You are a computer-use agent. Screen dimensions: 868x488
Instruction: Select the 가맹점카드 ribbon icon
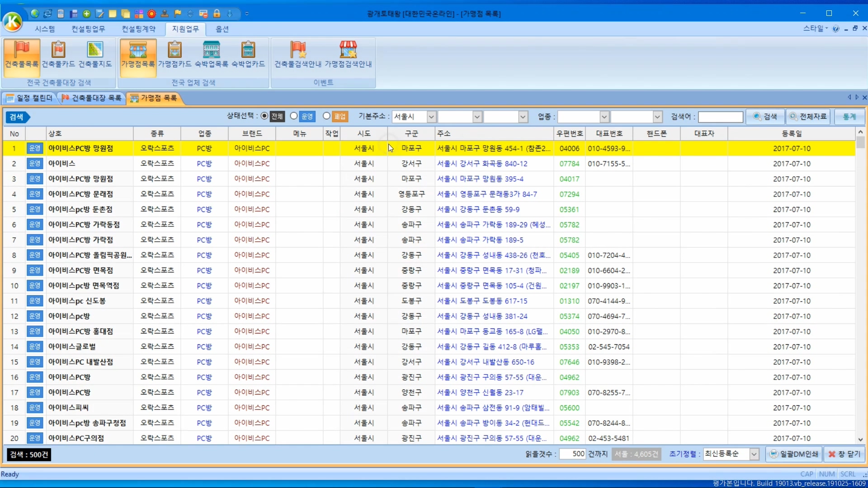pos(175,54)
